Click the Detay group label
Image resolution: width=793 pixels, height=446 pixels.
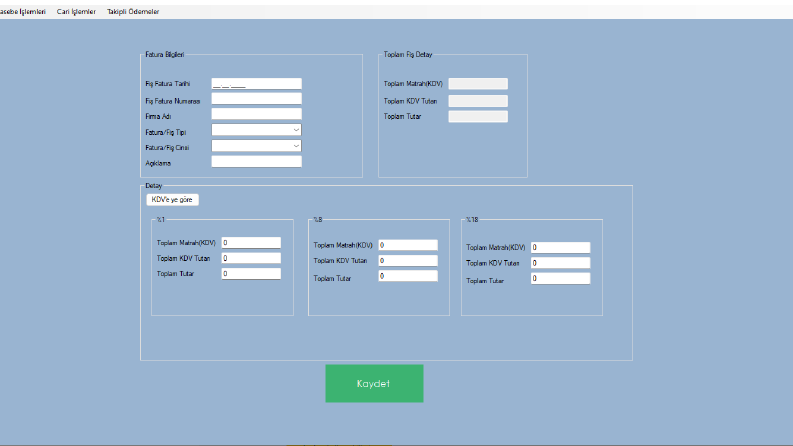pyautogui.click(x=154, y=186)
